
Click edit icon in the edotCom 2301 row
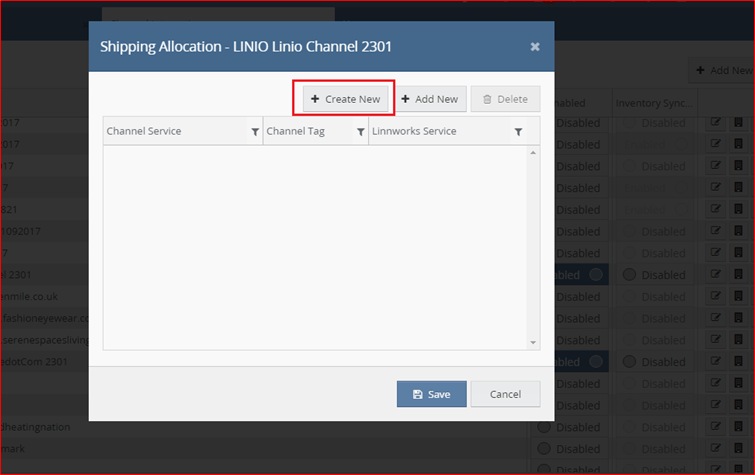point(716,361)
